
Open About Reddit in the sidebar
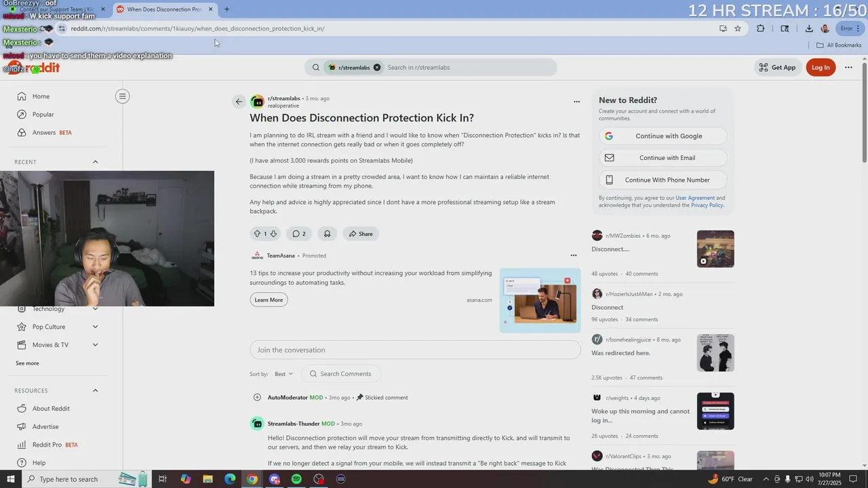coord(51,409)
